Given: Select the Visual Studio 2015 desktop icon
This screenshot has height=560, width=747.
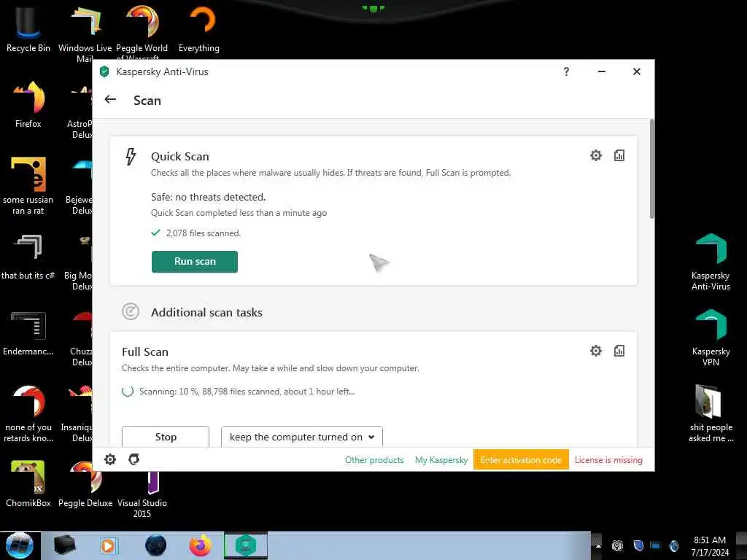Looking at the screenshot, I should coord(142,494).
